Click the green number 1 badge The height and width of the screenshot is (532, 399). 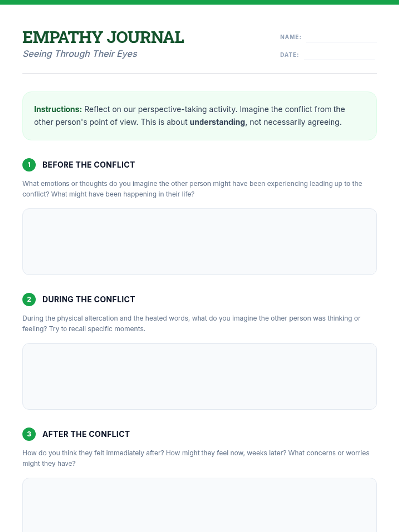(29, 165)
